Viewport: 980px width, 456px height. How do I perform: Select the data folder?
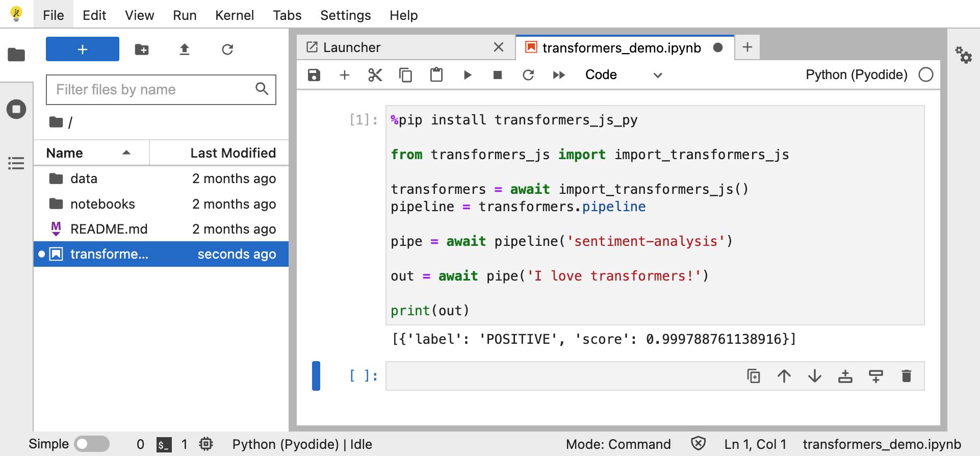pyautogui.click(x=161, y=179)
